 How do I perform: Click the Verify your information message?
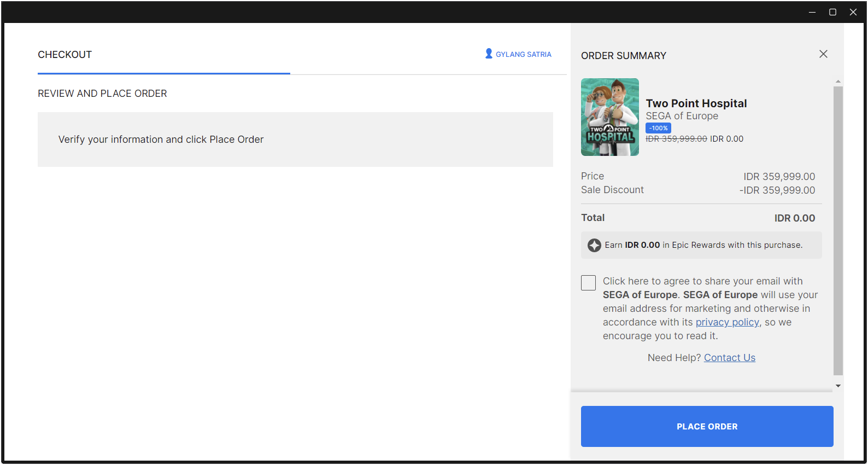[161, 139]
